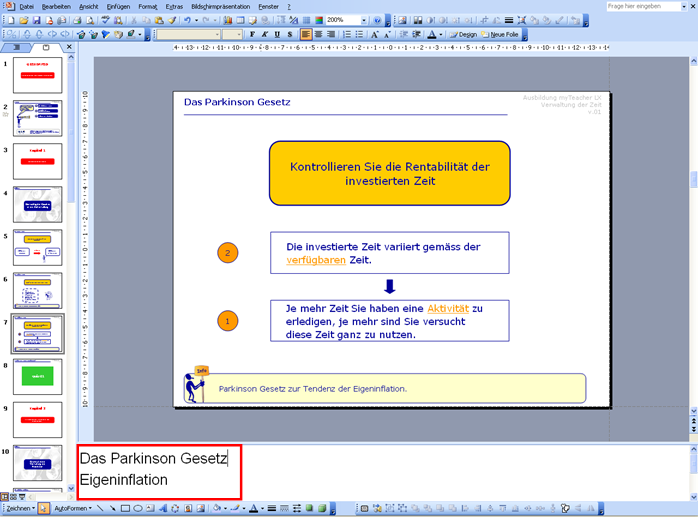Click the Open folder icon
The height and width of the screenshot is (517, 698).
coord(23,20)
